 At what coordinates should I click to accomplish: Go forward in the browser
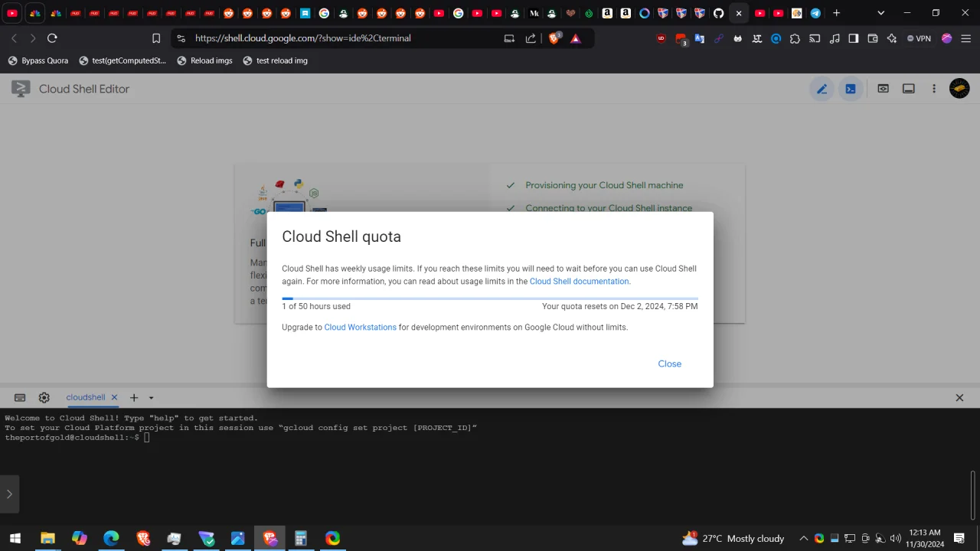tap(32, 38)
